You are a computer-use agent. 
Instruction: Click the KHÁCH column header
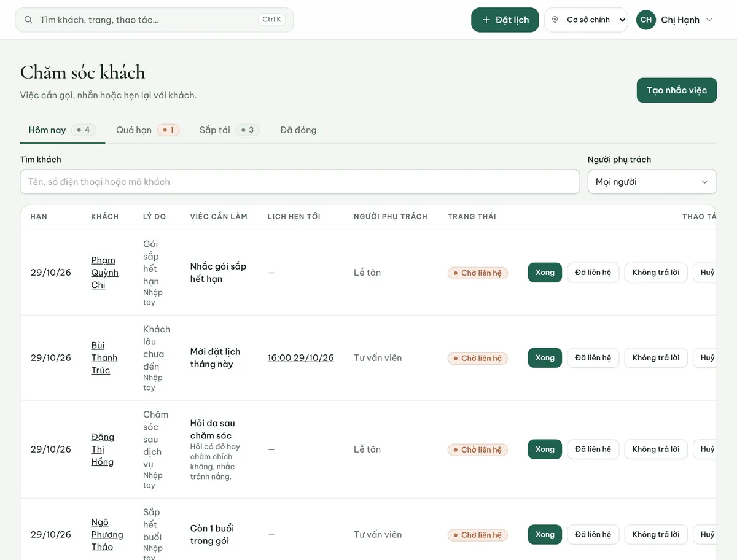105,217
